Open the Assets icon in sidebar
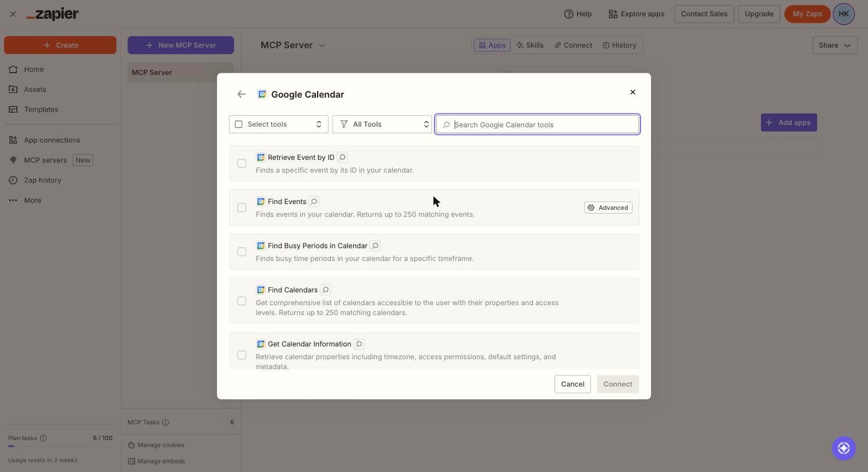The height and width of the screenshot is (472, 868). pos(13,90)
